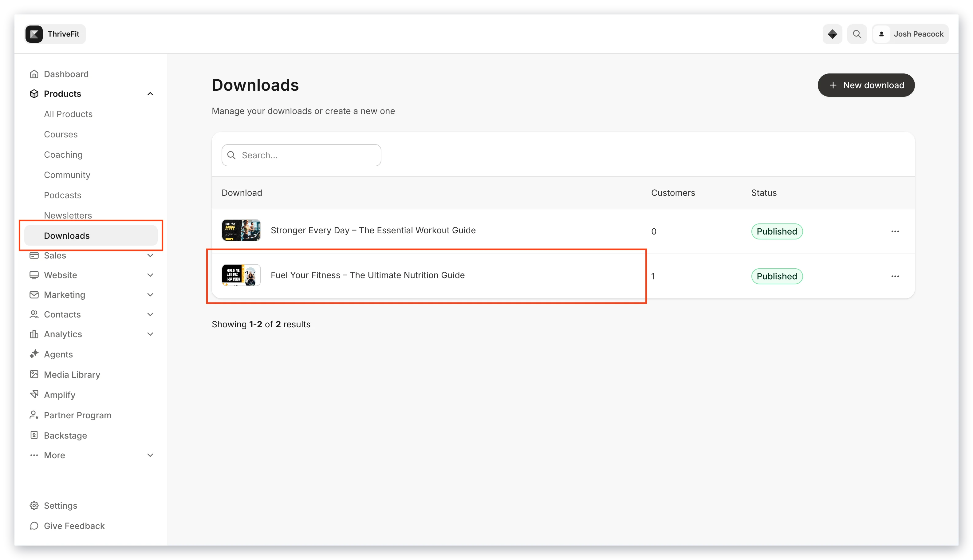Click the Partner Program person-star icon
973x560 pixels.
(34, 415)
